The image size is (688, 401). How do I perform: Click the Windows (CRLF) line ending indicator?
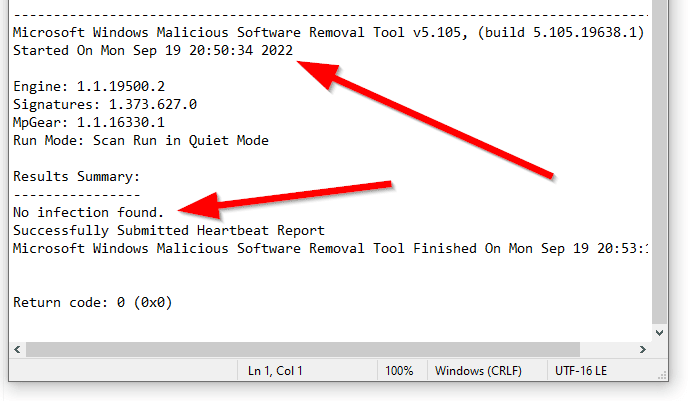point(478,371)
